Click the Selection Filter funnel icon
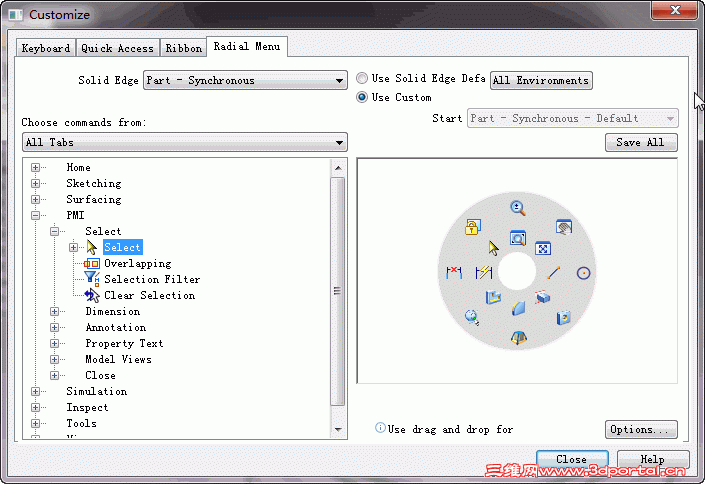The height and width of the screenshot is (484, 705). [92, 279]
